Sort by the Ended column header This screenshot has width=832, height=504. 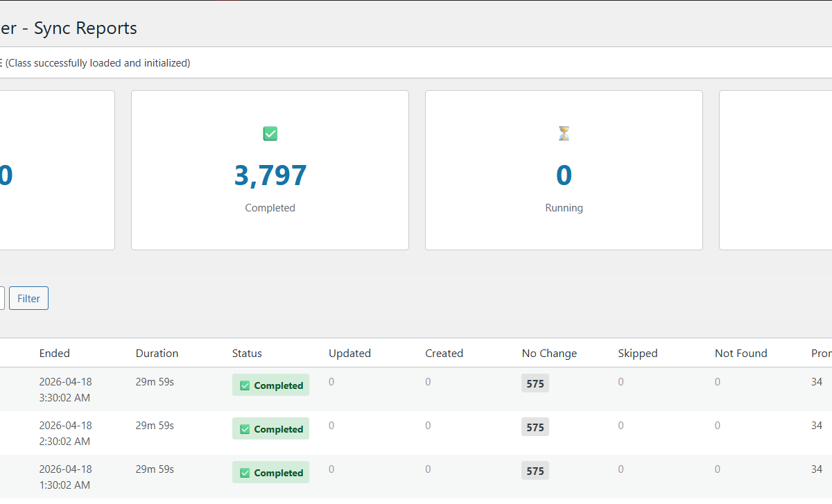[54, 353]
